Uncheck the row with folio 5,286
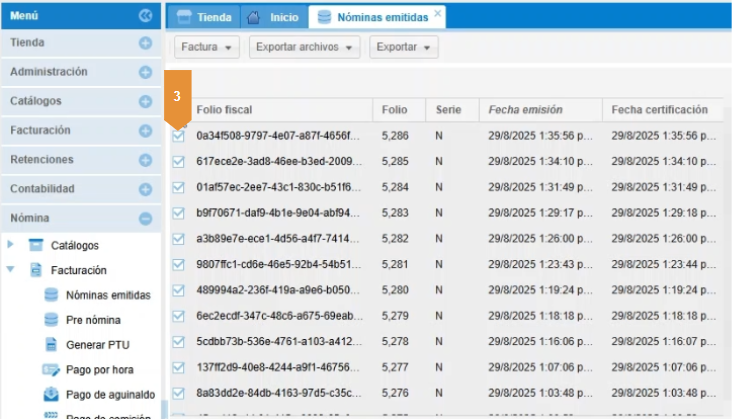The image size is (732, 419). (179, 135)
